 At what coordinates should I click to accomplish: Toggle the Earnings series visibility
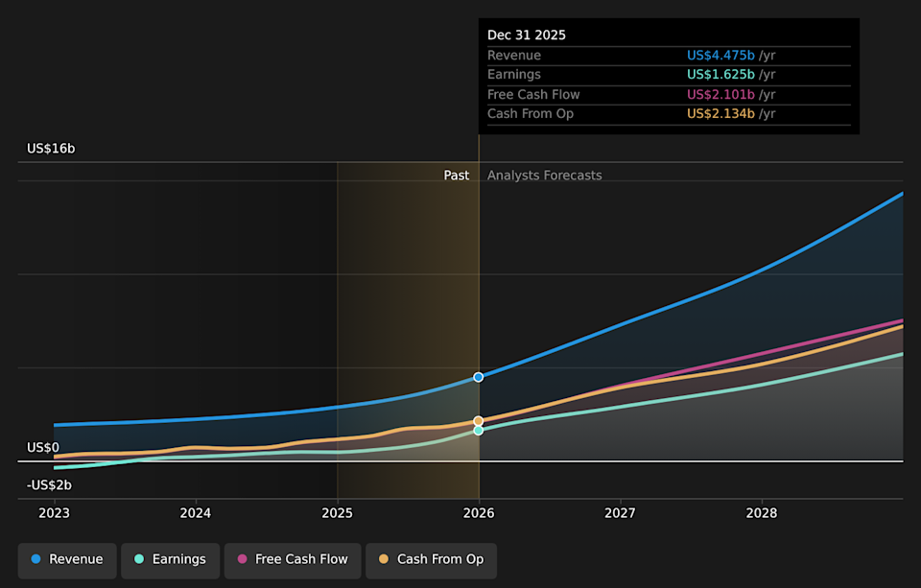click(170, 558)
